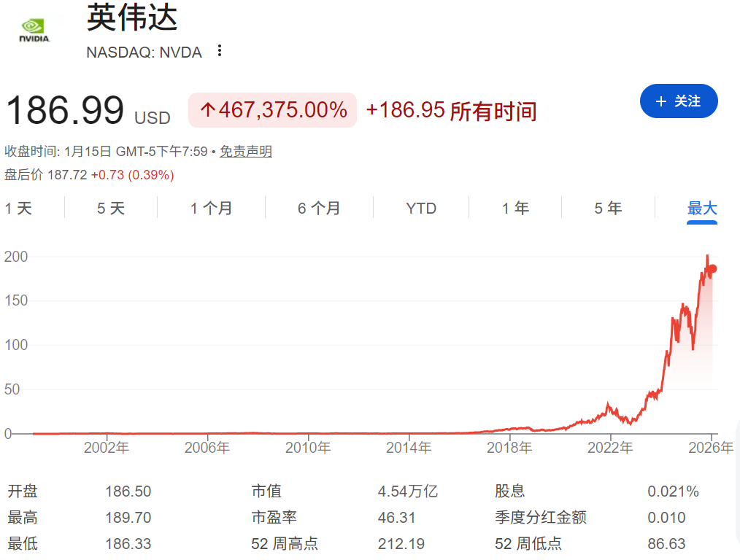Click the 467,375.00% gain badge
The width and height of the screenshot is (740, 560).
[x=271, y=110]
